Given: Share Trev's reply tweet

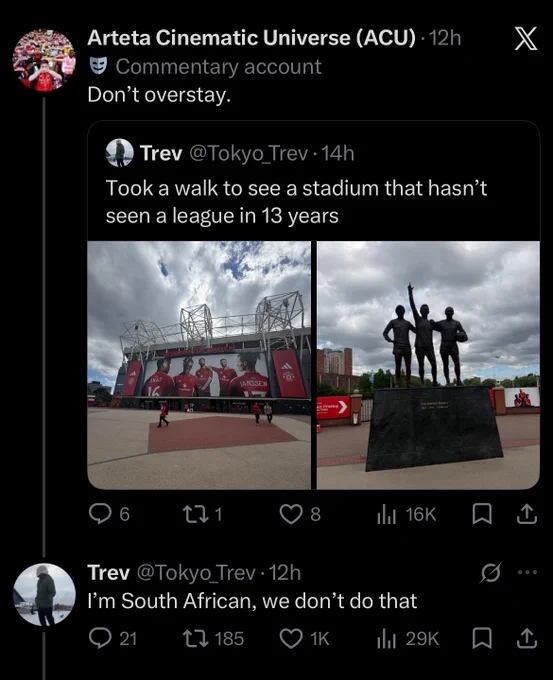Looking at the screenshot, I should 527,639.
